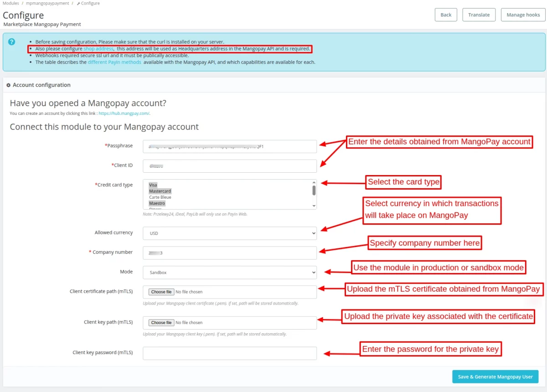Click the credit card list scroll down arrow
Viewport: 547px width, 392px height.
[x=314, y=206]
